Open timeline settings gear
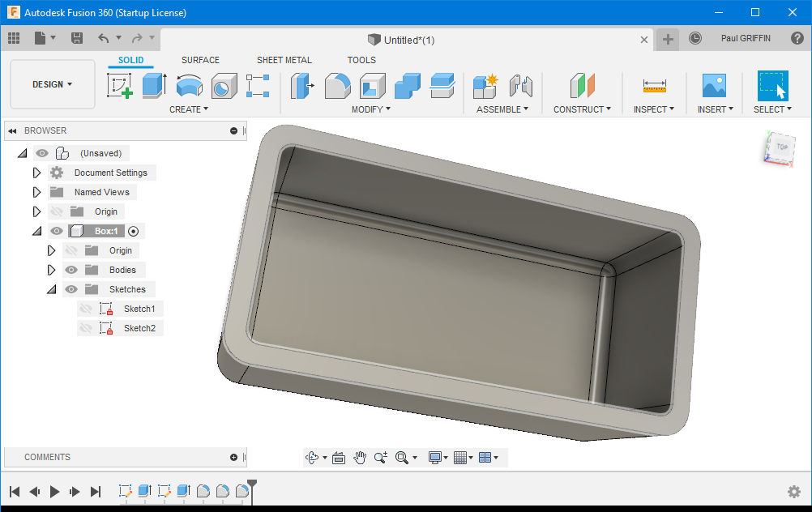The image size is (812, 512). [x=794, y=491]
